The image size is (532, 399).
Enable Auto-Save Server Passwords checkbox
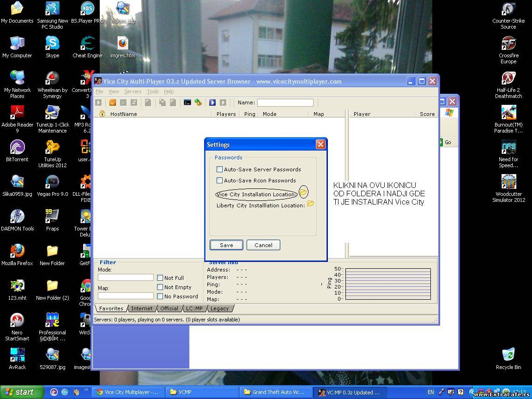pos(219,169)
